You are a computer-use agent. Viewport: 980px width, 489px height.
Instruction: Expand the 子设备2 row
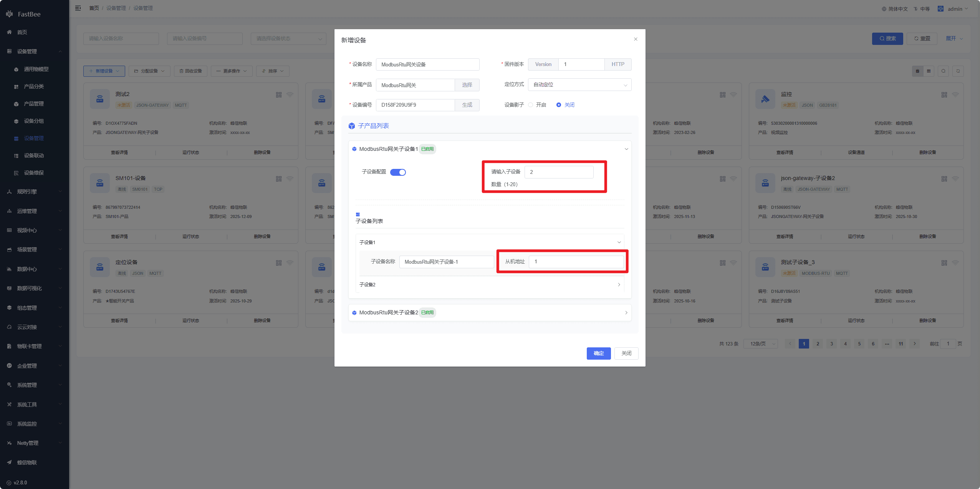(490, 285)
